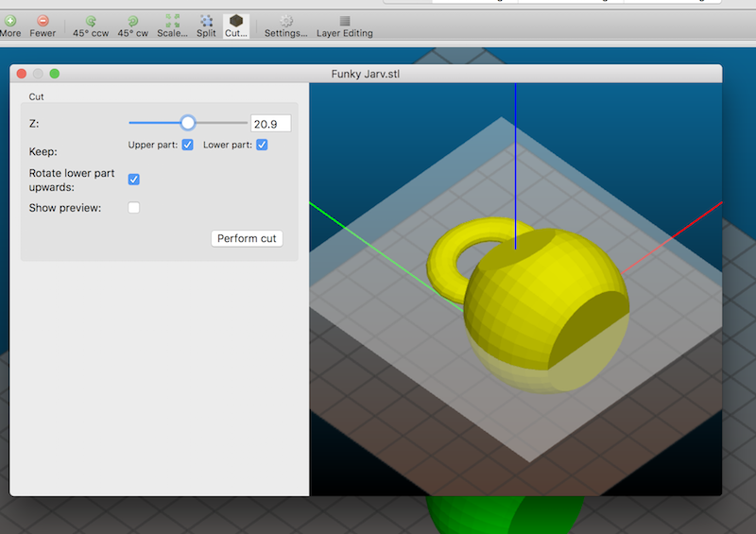
Task: Click the Z height slider handle
Action: [x=187, y=123]
